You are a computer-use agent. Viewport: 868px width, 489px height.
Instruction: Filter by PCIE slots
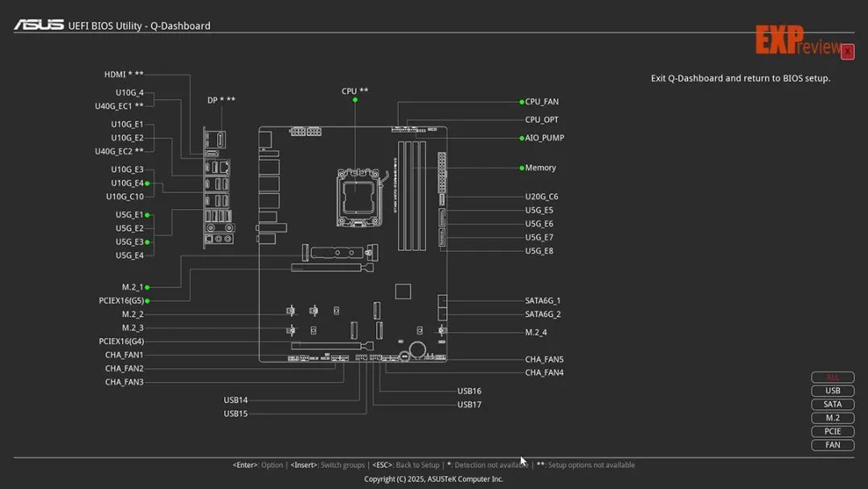click(833, 431)
